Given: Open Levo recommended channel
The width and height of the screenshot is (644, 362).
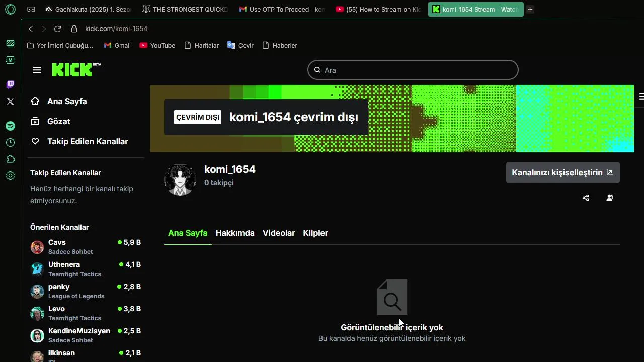Looking at the screenshot, I should point(86,313).
